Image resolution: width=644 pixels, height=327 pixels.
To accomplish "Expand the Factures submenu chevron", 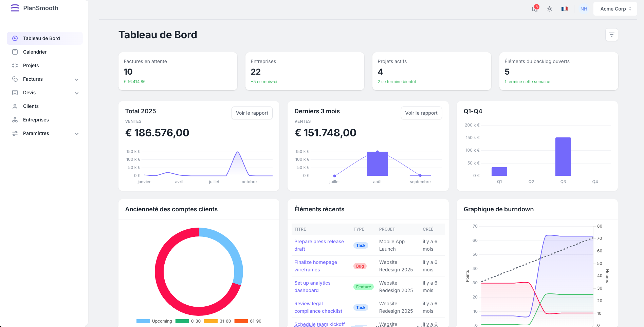I will pos(77,79).
